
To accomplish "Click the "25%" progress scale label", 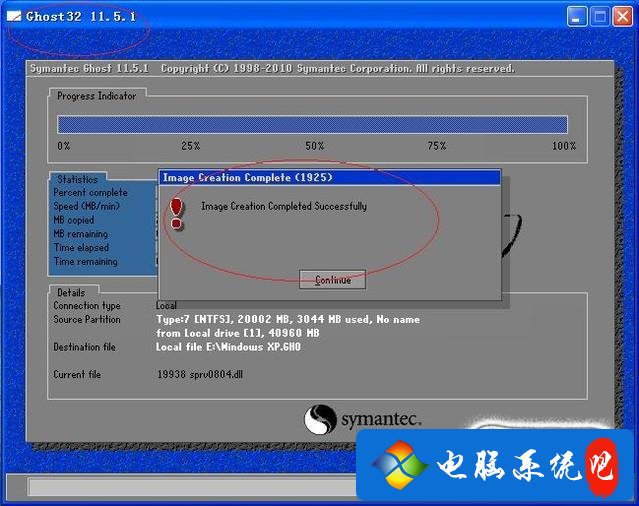I will 191,146.
